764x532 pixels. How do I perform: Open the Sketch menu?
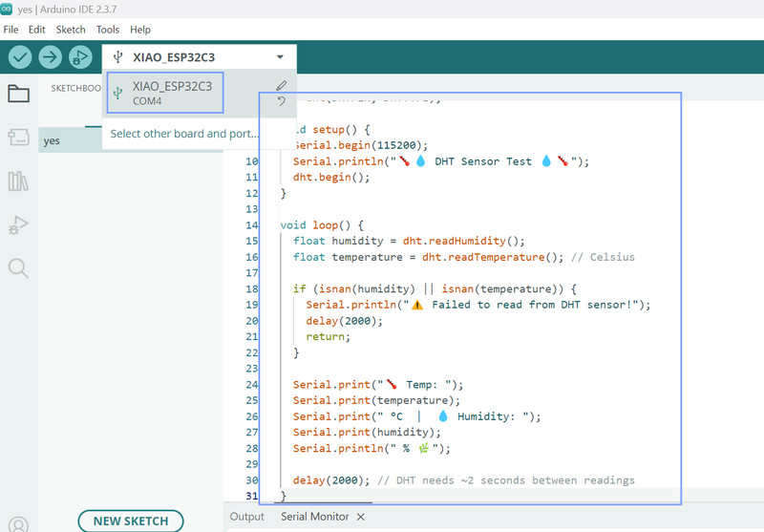(x=71, y=30)
